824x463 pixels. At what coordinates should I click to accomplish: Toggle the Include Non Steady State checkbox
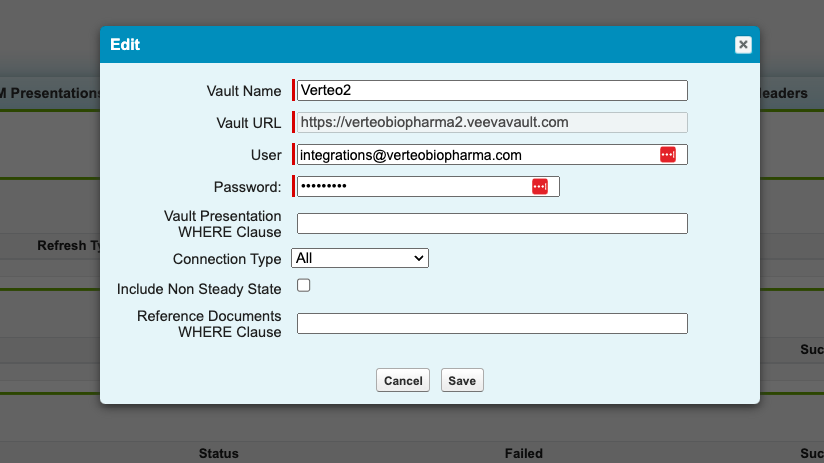[304, 286]
